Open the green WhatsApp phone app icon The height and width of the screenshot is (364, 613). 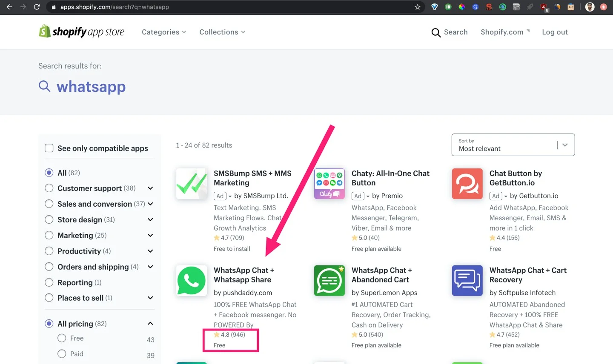(192, 281)
